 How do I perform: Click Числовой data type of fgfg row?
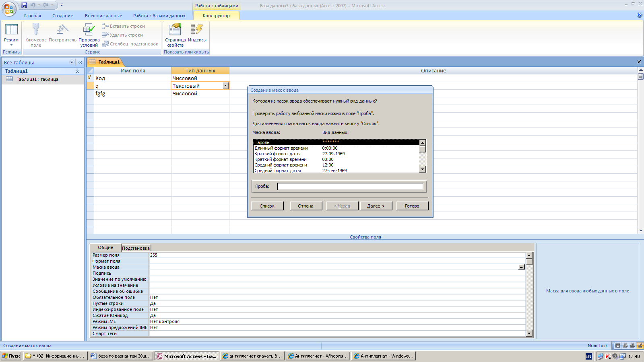click(x=200, y=93)
